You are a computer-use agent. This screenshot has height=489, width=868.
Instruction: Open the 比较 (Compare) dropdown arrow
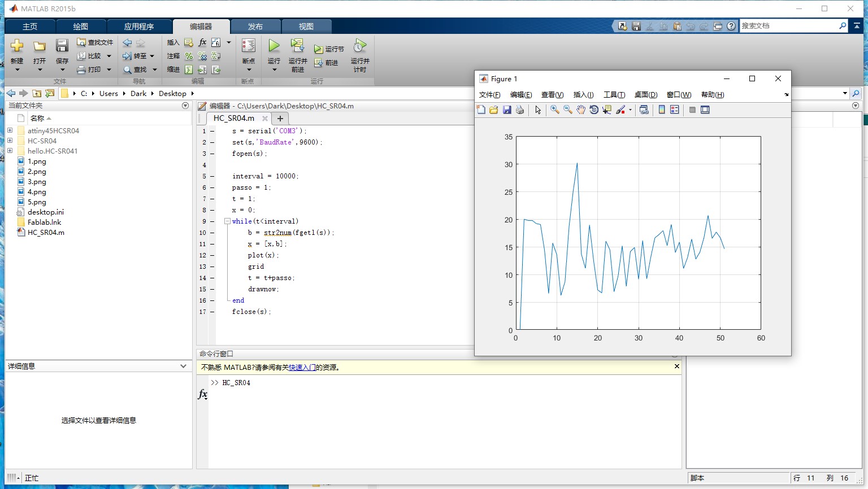coord(109,56)
